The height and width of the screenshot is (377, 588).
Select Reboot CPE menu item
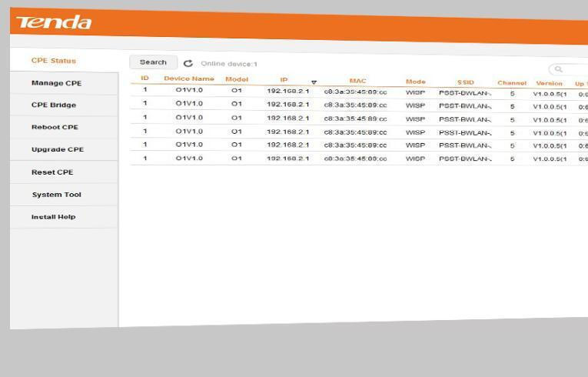click(55, 128)
